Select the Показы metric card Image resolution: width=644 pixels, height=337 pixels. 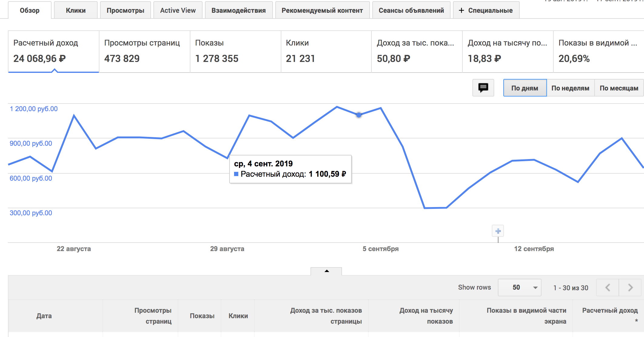pyautogui.click(x=235, y=51)
